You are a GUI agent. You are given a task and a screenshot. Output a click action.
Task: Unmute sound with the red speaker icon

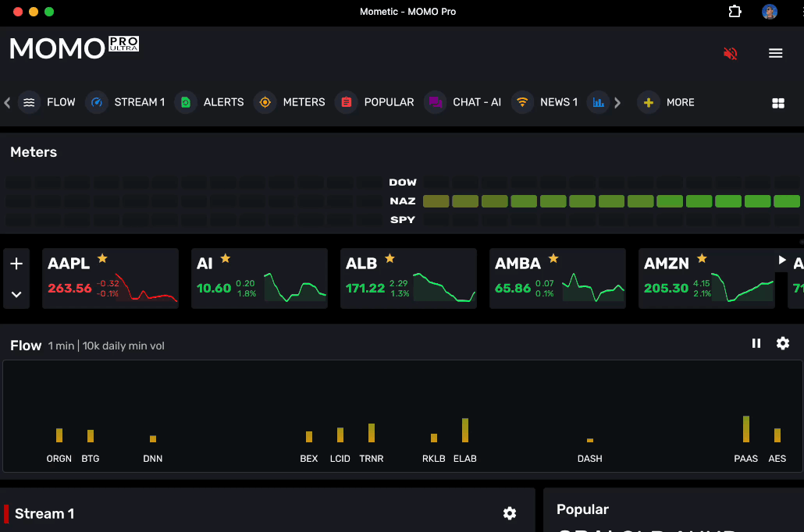tap(730, 53)
